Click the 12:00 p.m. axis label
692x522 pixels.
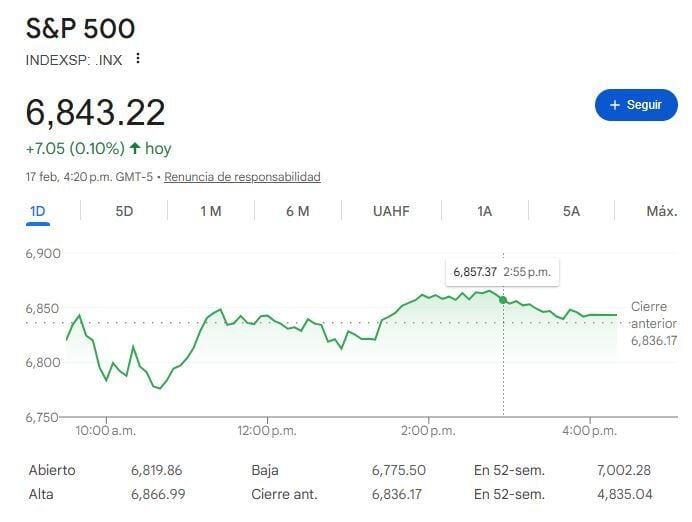coord(267,430)
